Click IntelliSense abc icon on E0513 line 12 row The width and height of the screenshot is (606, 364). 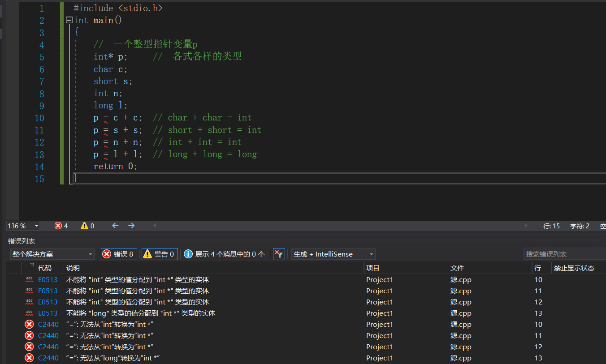29,302
